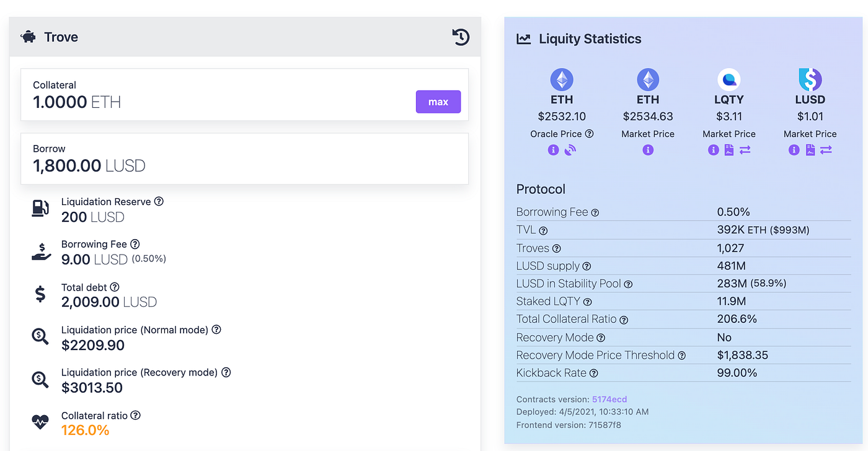Show the Total debt help tooltip
The image size is (868, 451).
pyautogui.click(x=115, y=287)
